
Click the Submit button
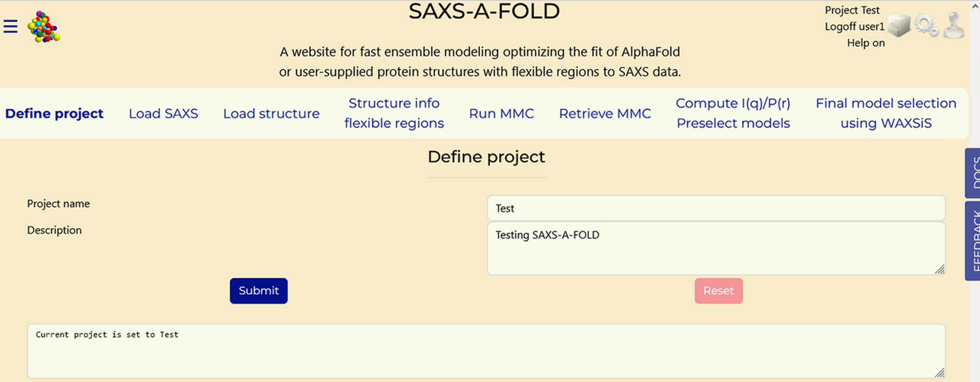coord(259,291)
